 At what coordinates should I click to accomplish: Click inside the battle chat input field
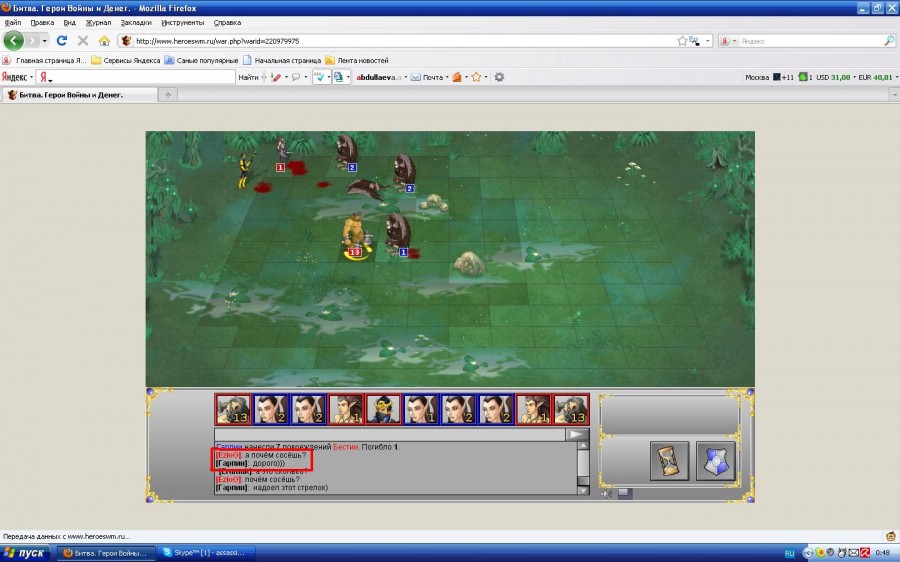(390, 435)
